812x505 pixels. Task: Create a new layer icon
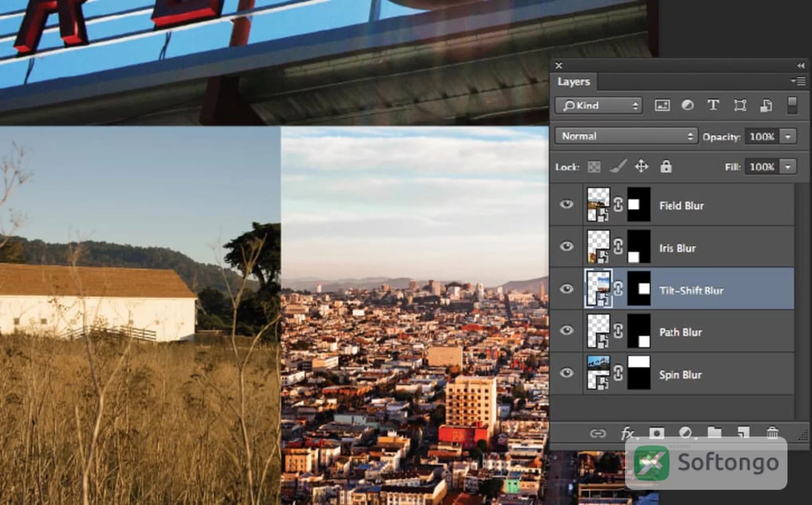tap(743, 432)
